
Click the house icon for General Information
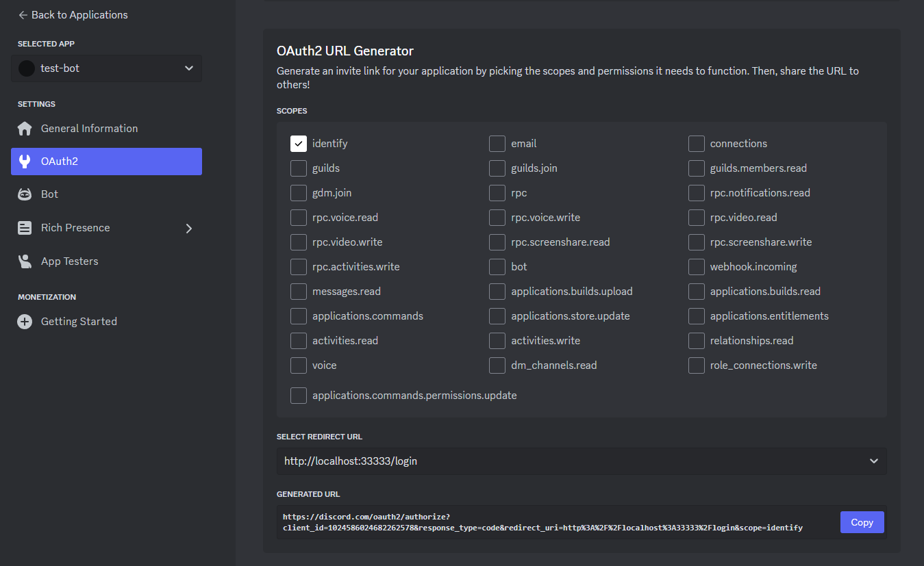pos(25,129)
